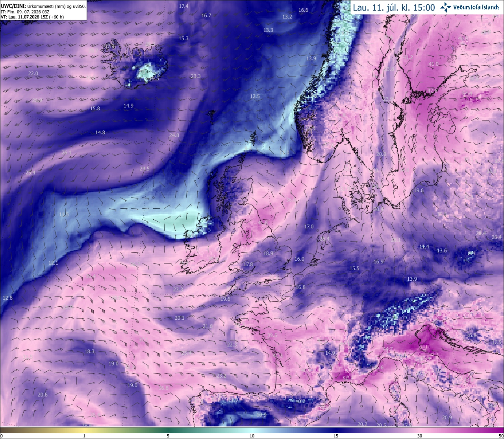Click the 17.0 value over the North Sea
The height and width of the screenshot is (439, 504).
(309, 227)
